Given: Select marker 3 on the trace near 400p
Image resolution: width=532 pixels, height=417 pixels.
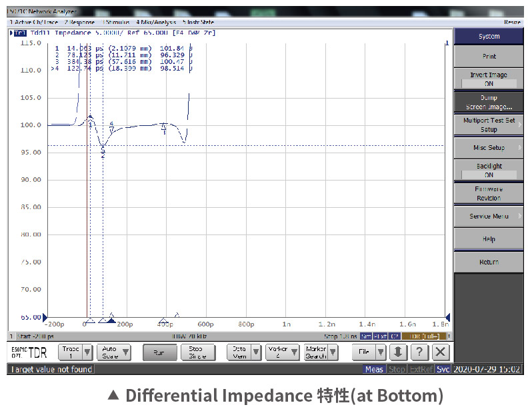Looking at the screenshot, I should 164,127.
